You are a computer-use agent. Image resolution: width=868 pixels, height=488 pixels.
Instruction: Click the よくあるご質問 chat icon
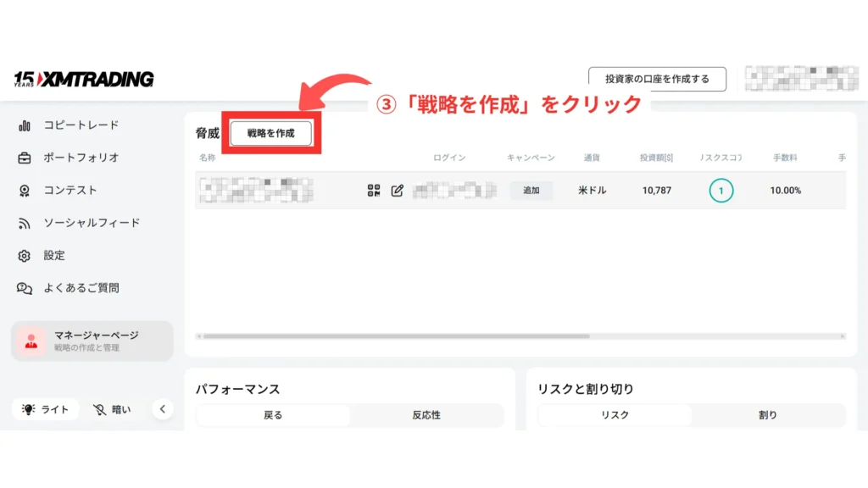click(25, 289)
